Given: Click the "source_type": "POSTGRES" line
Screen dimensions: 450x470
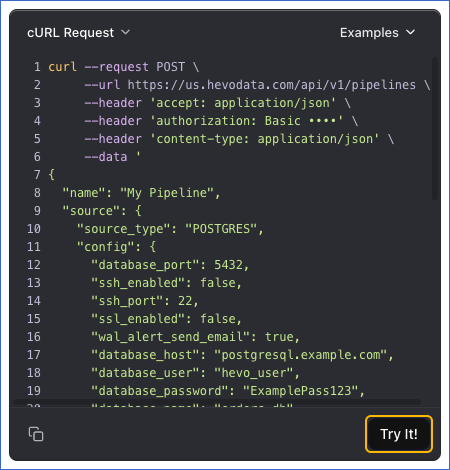Looking at the screenshot, I should [170, 229].
